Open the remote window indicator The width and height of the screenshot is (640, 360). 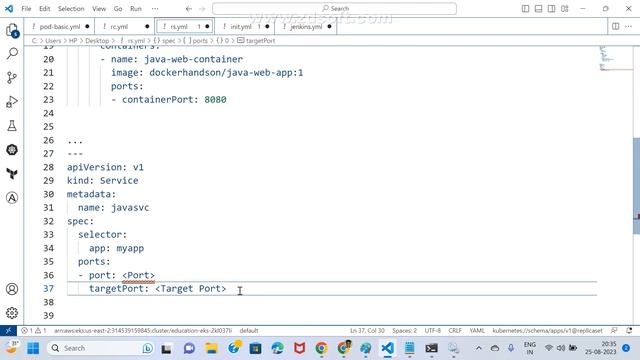(x=8, y=331)
